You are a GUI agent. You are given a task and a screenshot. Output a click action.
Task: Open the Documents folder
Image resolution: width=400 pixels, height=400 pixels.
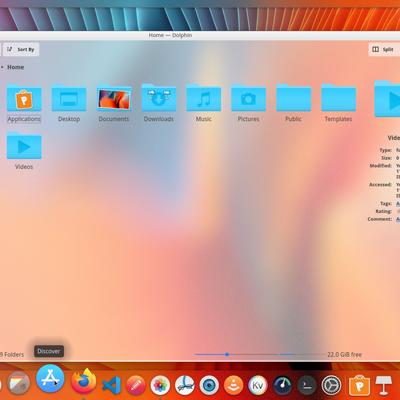coord(114,99)
